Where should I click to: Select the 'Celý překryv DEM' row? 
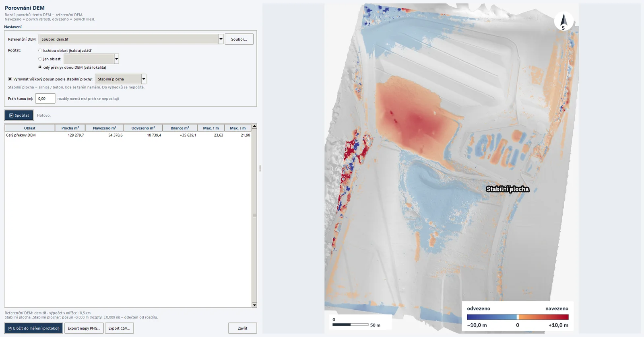click(128, 136)
